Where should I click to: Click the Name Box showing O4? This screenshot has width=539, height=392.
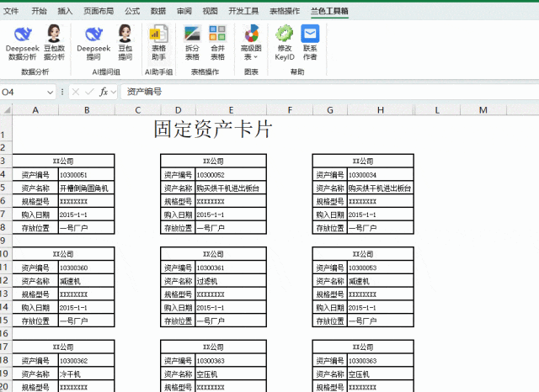coord(24,92)
